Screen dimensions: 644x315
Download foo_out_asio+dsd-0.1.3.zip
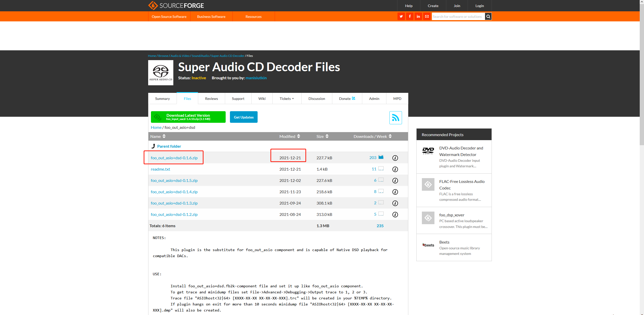(174, 203)
